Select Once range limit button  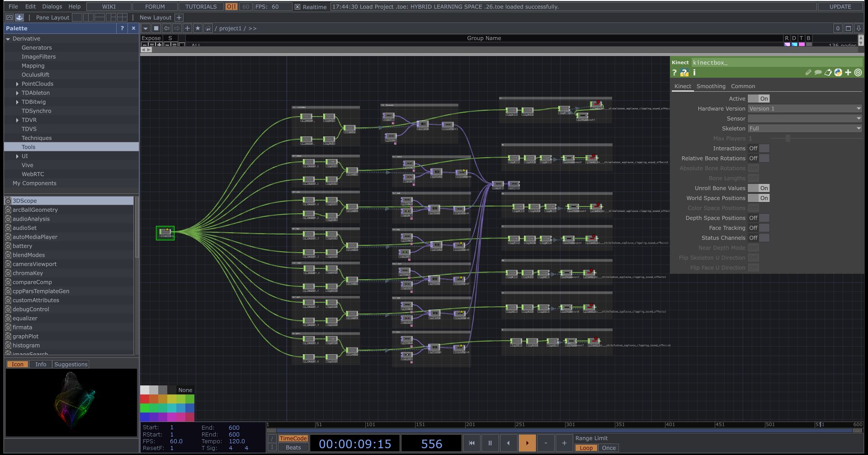(609, 448)
